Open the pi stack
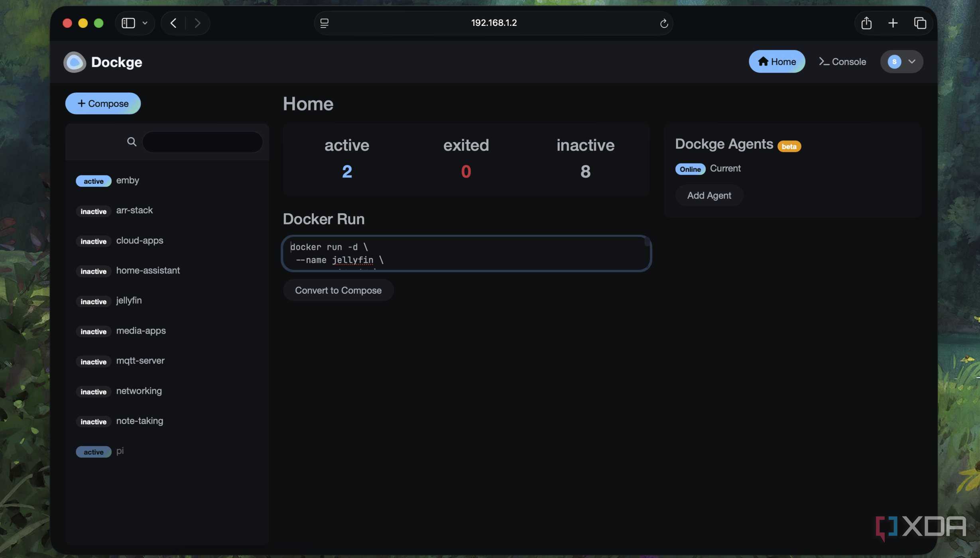Image resolution: width=980 pixels, height=558 pixels. [x=167, y=451]
